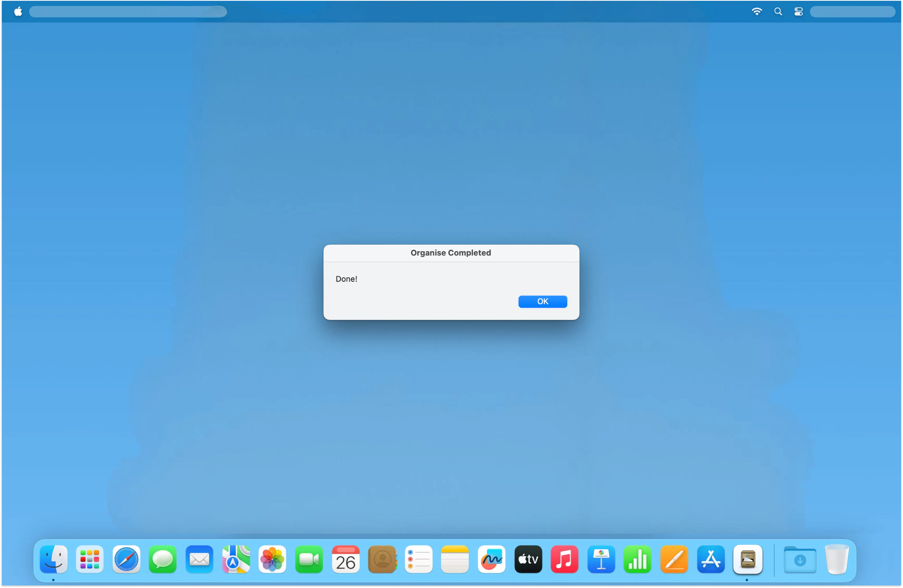This screenshot has height=588, width=903.
Task: Open the Trash from the Dock
Action: click(x=837, y=559)
